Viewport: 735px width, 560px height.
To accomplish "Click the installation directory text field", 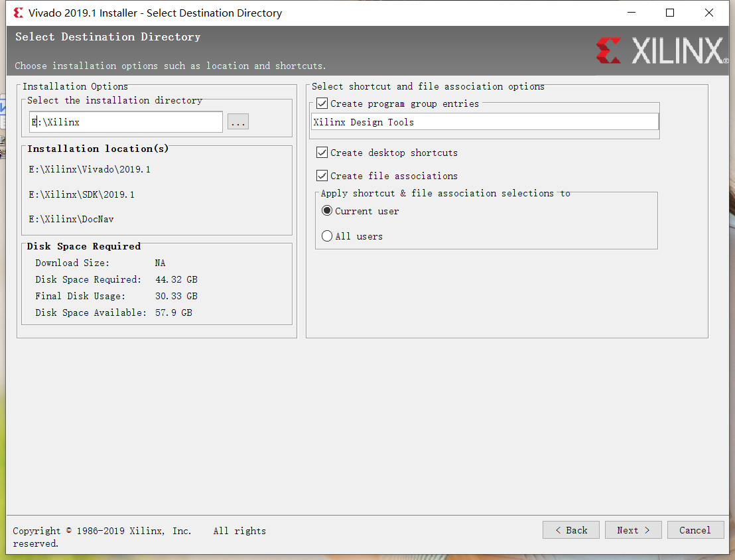I will coord(125,122).
